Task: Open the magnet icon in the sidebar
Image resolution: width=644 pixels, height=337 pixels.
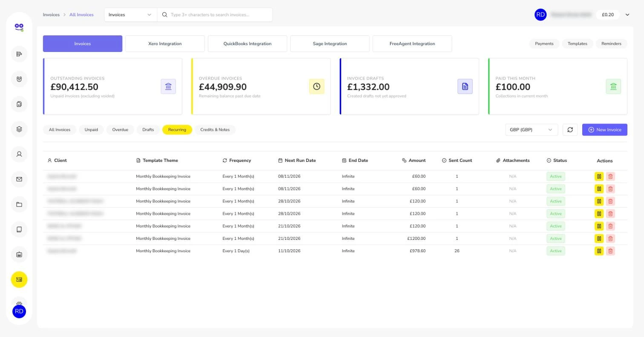Action: [19, 79]
